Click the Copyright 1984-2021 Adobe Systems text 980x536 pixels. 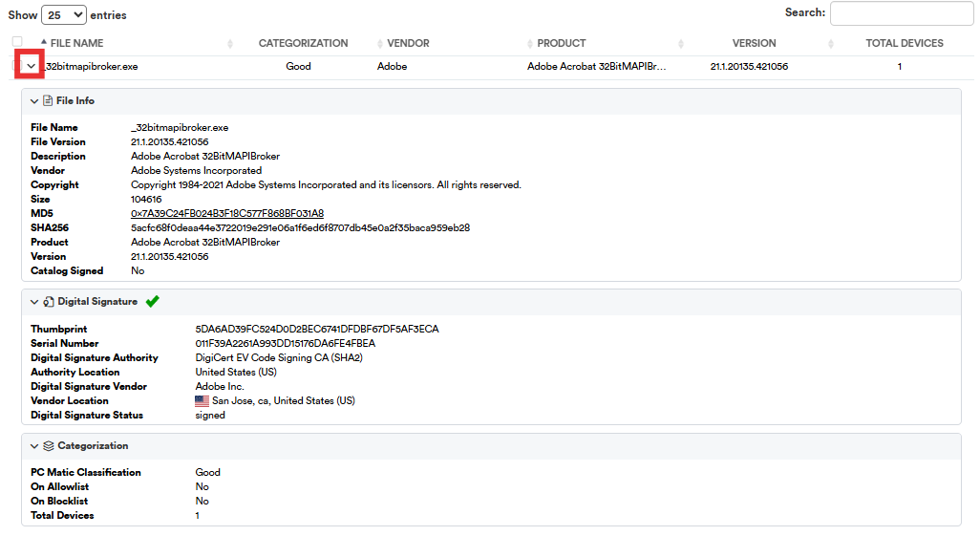(326, 185)
